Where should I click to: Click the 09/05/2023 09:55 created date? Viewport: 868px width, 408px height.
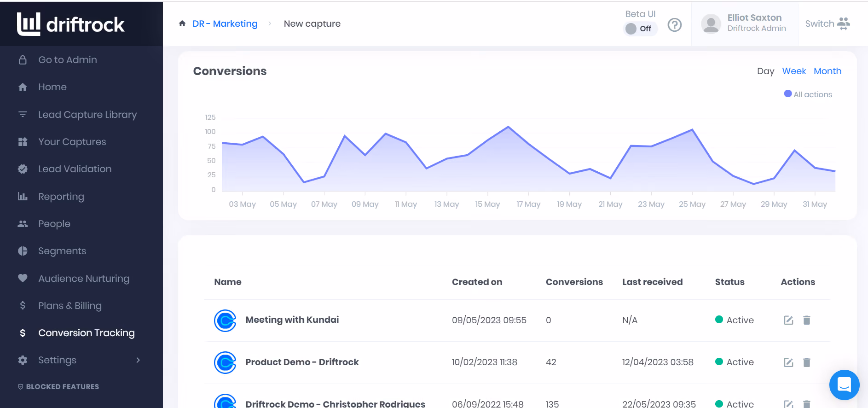489,321
